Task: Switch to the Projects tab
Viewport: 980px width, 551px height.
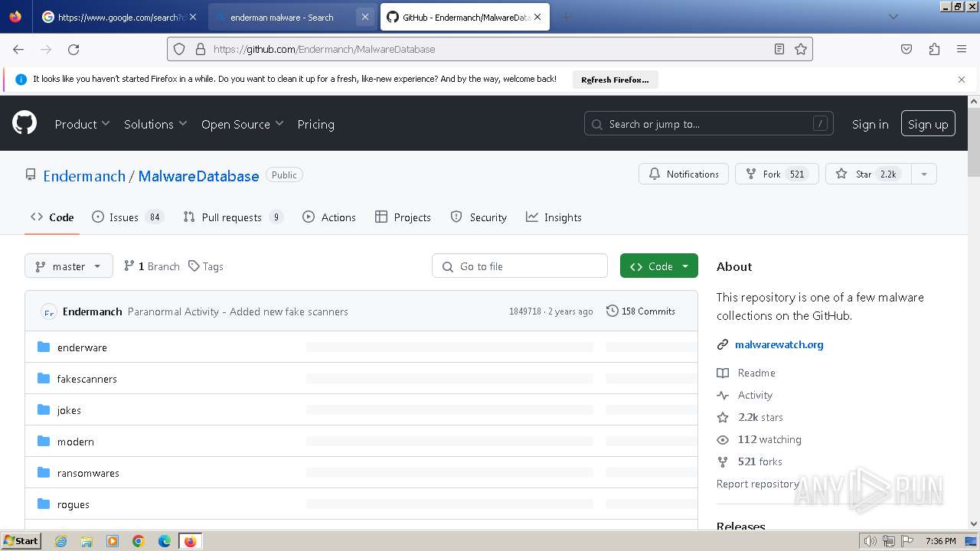Action: 403,217
